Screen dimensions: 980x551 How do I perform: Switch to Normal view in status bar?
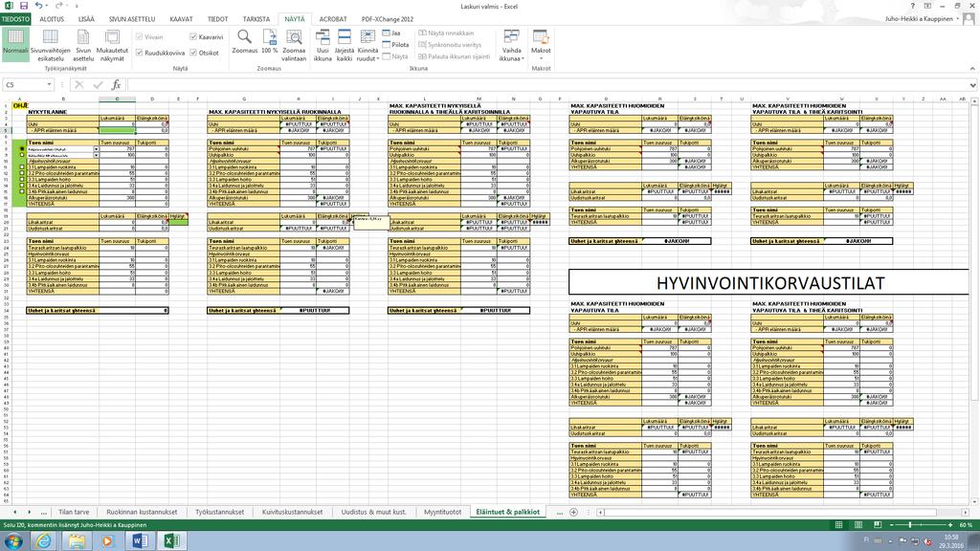[838, 525]
